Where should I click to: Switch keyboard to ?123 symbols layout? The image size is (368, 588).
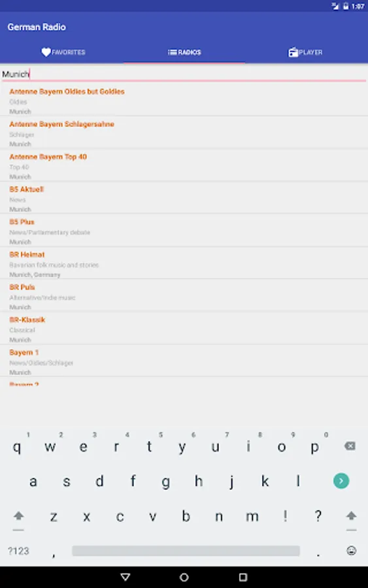(x=18, y=551)
